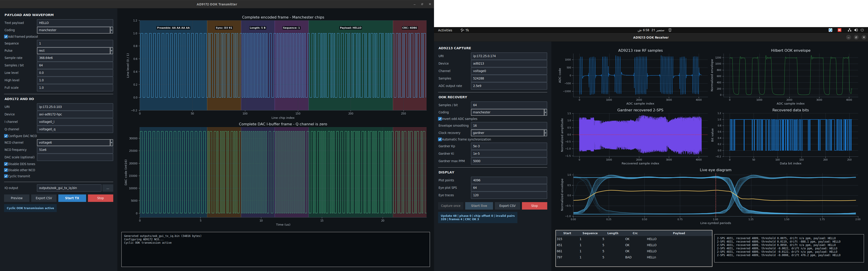
Task: Click the transmitter Preview button
Action: (17, 198)
